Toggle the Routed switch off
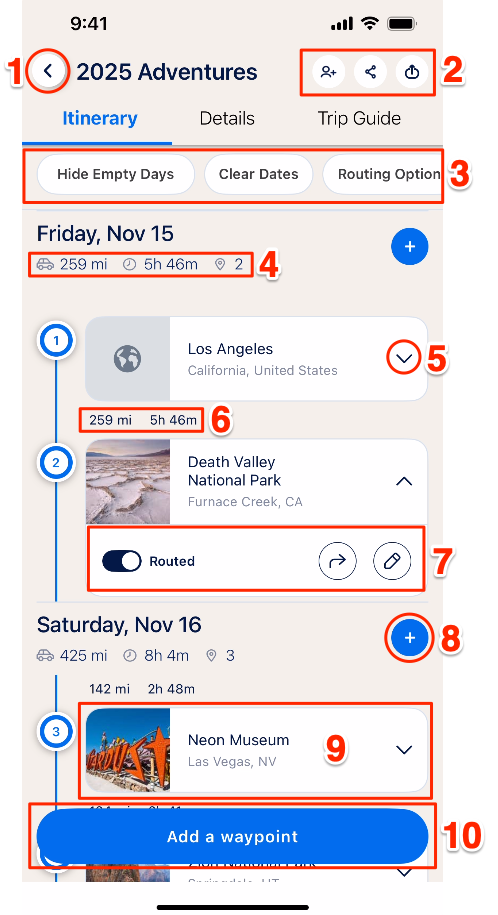498x915 pixels. [121, 561]
